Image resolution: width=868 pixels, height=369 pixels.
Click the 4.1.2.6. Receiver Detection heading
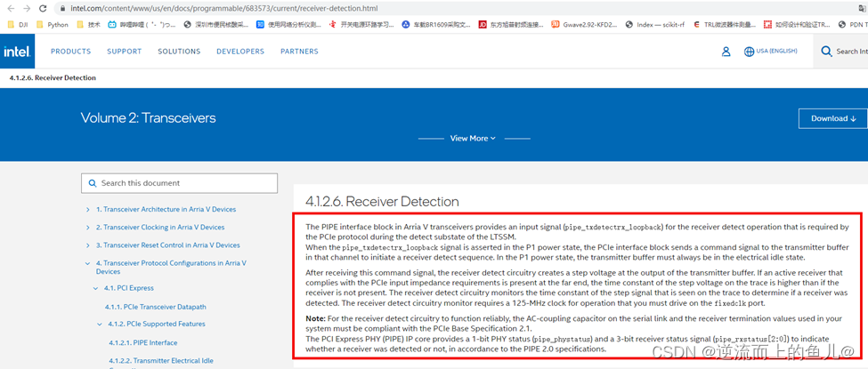tap(382, 201)
